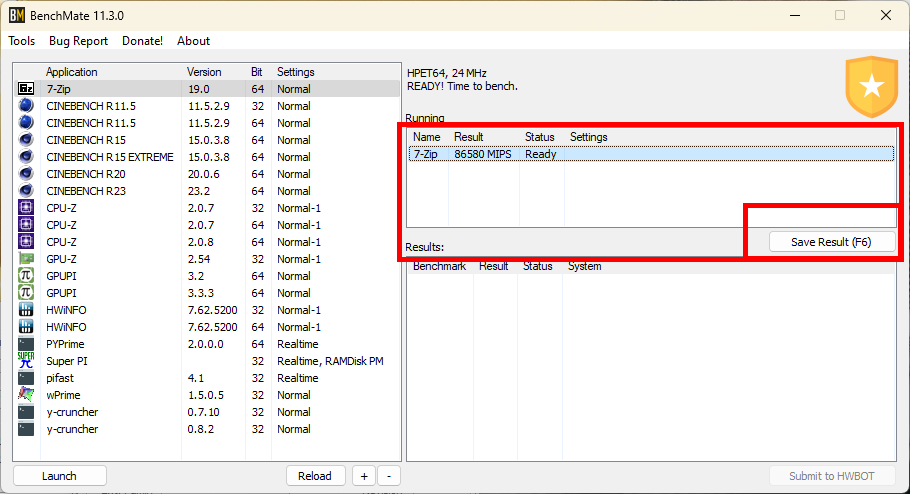Click the PYPrime console icon

click(26, 344)
